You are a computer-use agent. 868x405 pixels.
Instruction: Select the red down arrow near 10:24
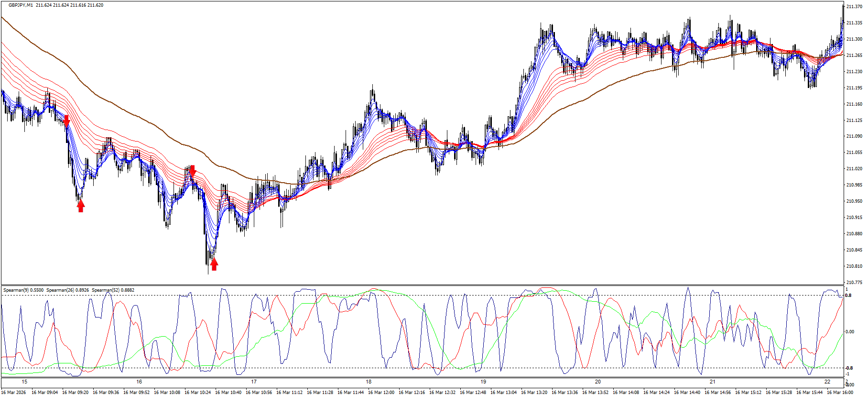tap(192, 171)
